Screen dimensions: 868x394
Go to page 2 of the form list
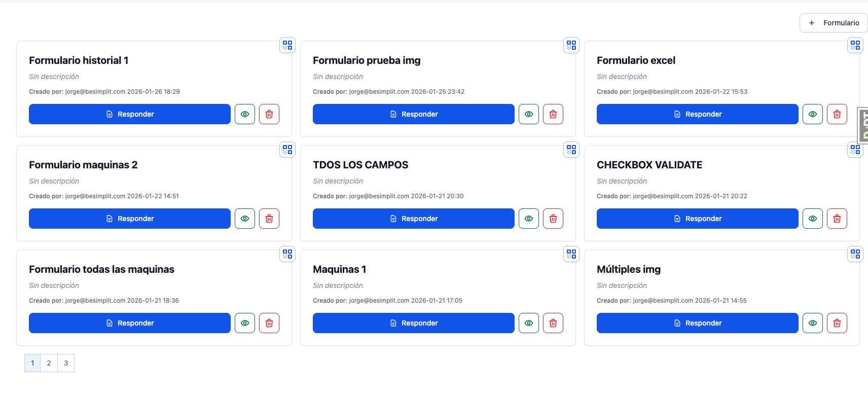click(49, 363)
